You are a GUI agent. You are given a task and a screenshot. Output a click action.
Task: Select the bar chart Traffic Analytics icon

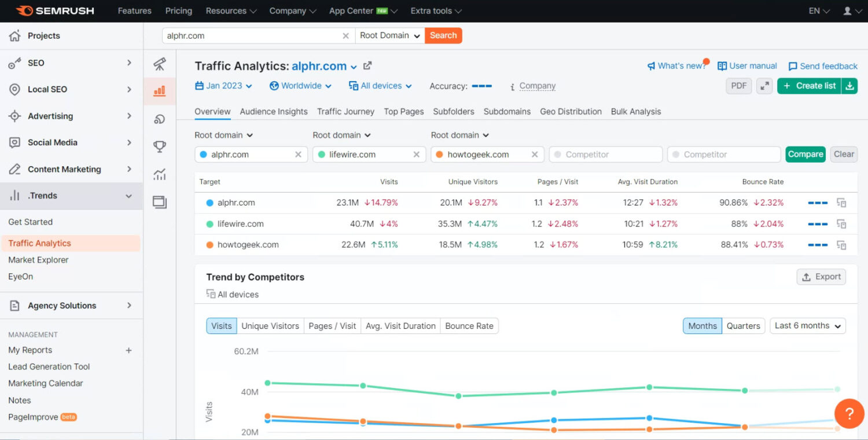[160, 91]
